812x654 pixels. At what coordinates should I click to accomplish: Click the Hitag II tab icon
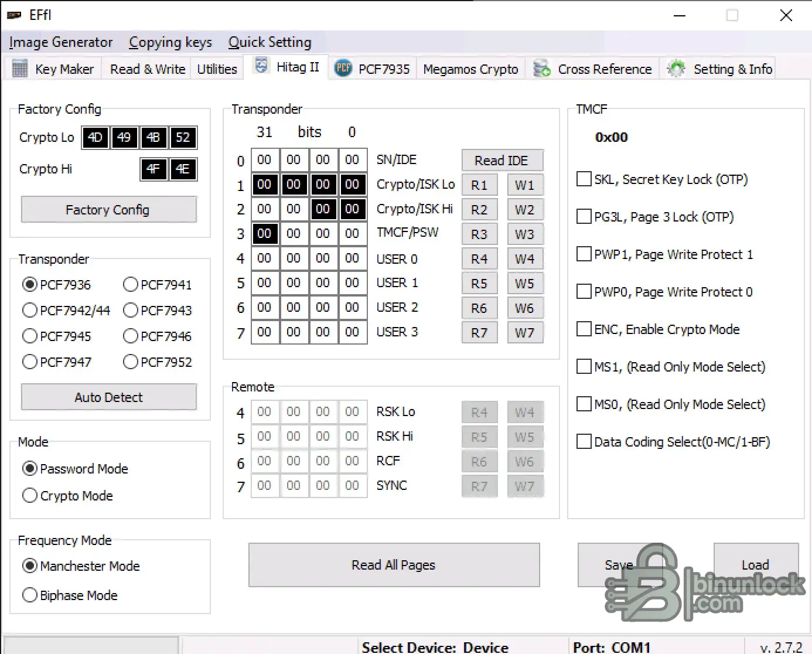tap(261, 66)
